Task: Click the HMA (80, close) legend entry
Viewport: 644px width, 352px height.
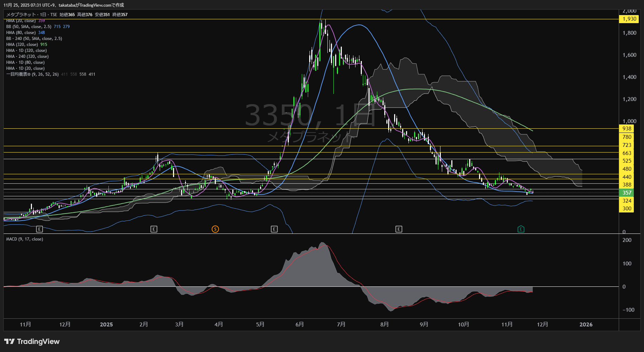Action: tap(21, 33)
